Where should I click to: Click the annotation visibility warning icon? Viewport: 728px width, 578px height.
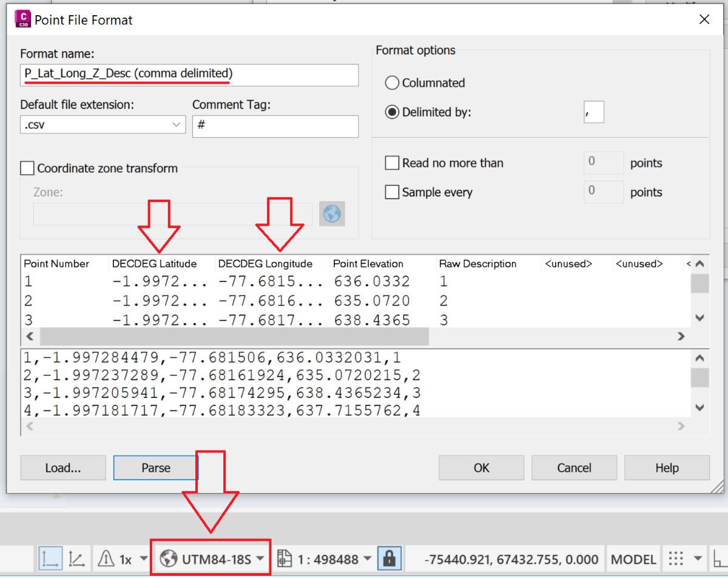tap(106, 559)
